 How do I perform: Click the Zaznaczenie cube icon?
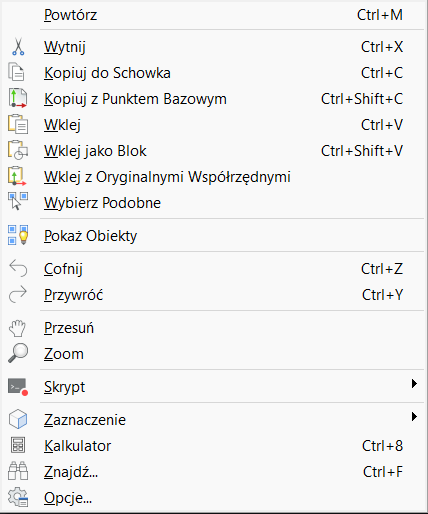[x=18, y=419]
